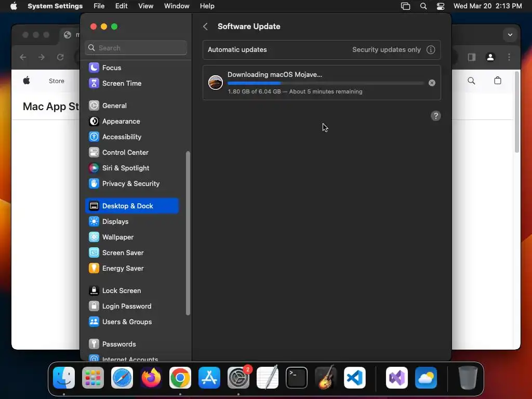Open Passwords settings
Screen dimensions: 532x399
(131, 344)
